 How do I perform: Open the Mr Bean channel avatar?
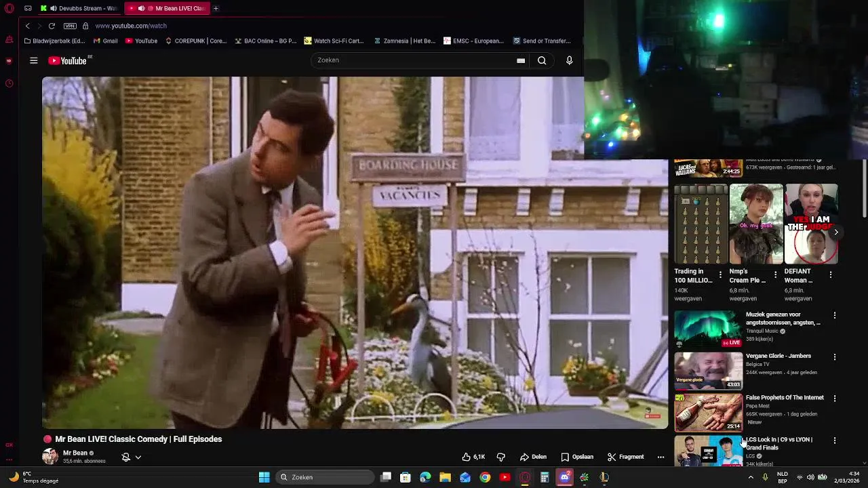click(50, 456)
